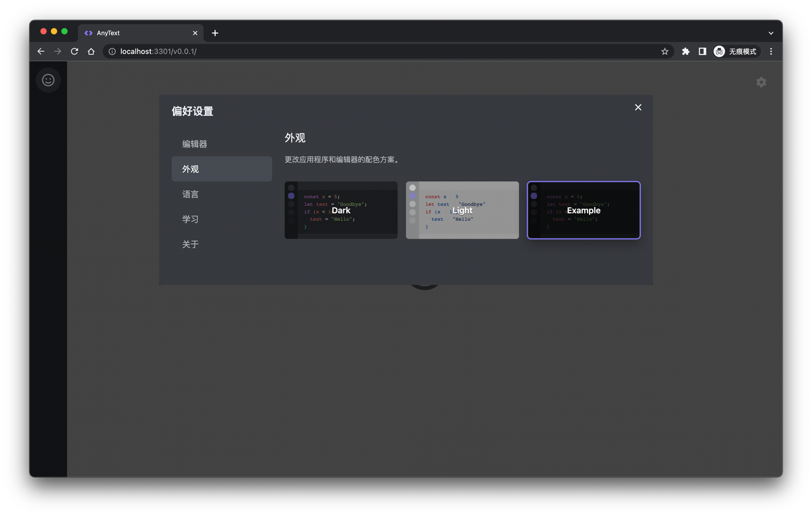Image resolution: width=812 pixels, height=516 pixels.
Task: Close the AnyText tab
Action: (195, 33)
